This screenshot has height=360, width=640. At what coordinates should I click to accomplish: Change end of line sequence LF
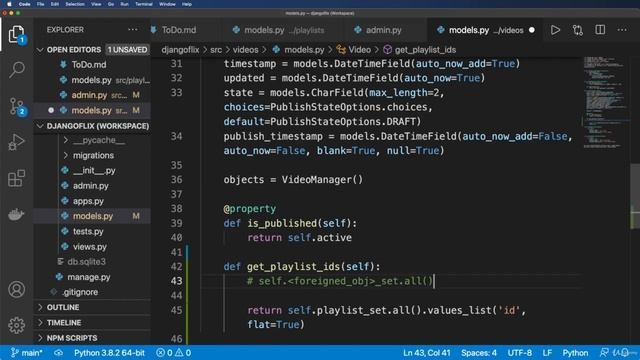[547, 353]
